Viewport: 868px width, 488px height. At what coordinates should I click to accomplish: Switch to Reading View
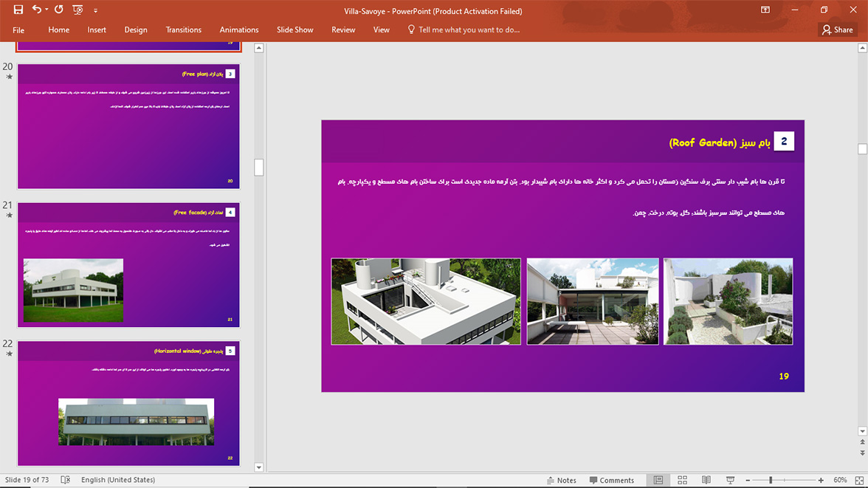click(706, 480)
